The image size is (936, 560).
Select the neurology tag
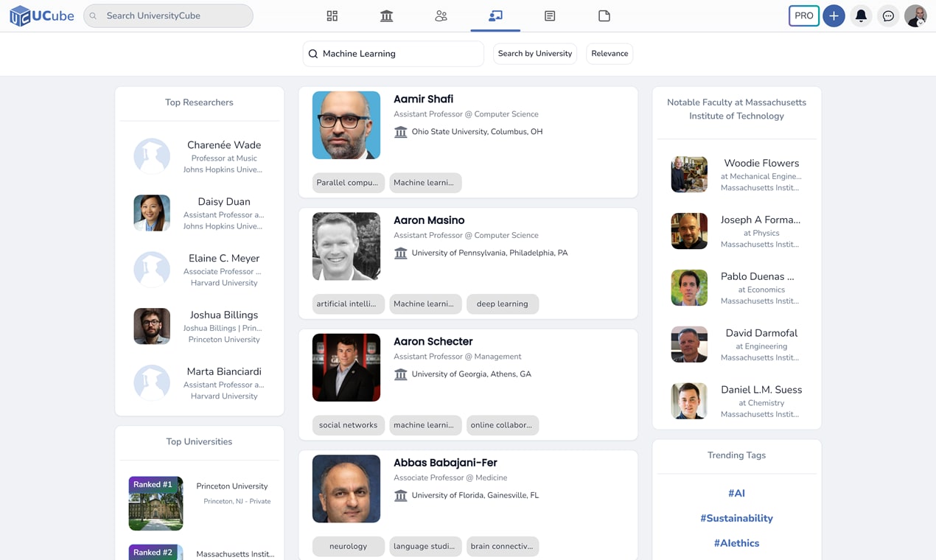(348, 546)
